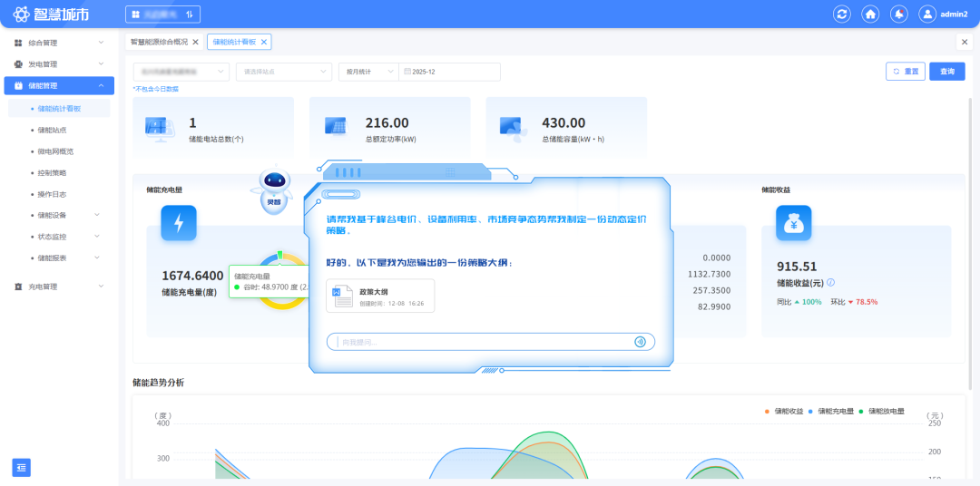This screenshot has width=980, height=486.
Task: Select 控制策略 in the sidebar
Action: pos(52,172)
